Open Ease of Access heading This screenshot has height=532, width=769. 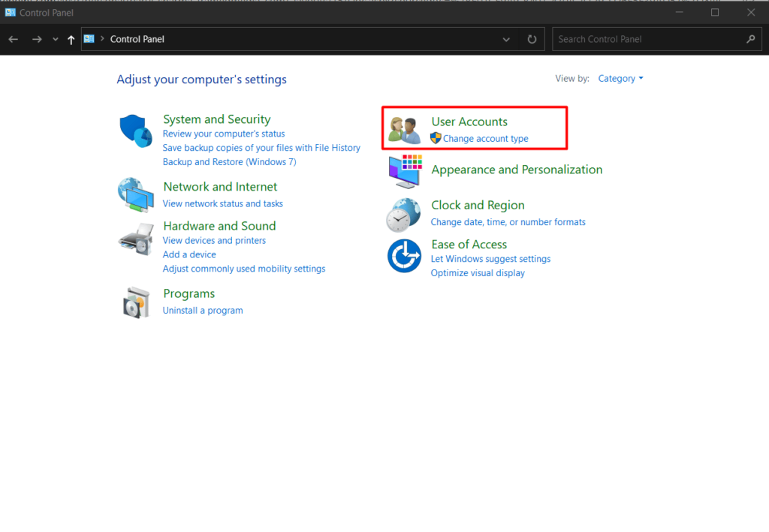(x=469, y=245)
